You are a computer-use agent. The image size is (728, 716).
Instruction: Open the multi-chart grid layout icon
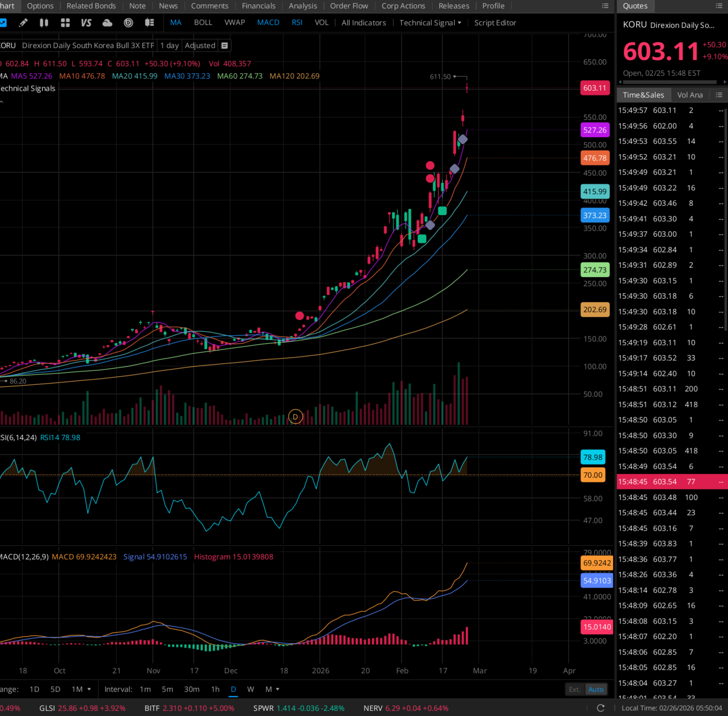coord(65,23)
